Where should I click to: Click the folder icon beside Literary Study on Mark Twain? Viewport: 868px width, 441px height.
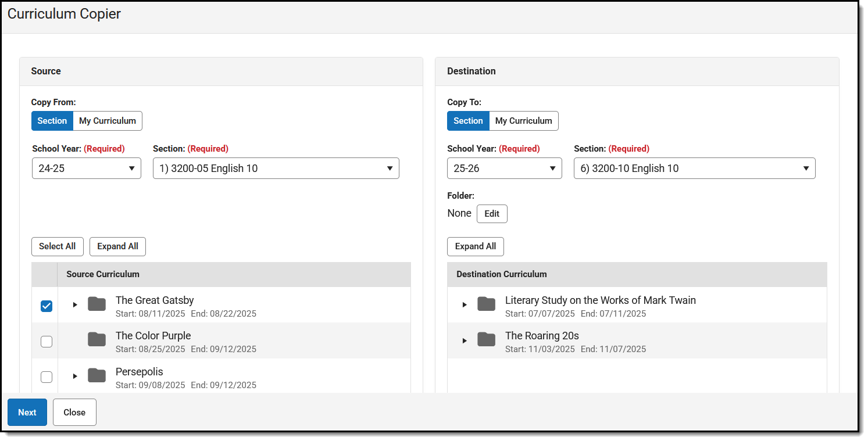(486, 304)
